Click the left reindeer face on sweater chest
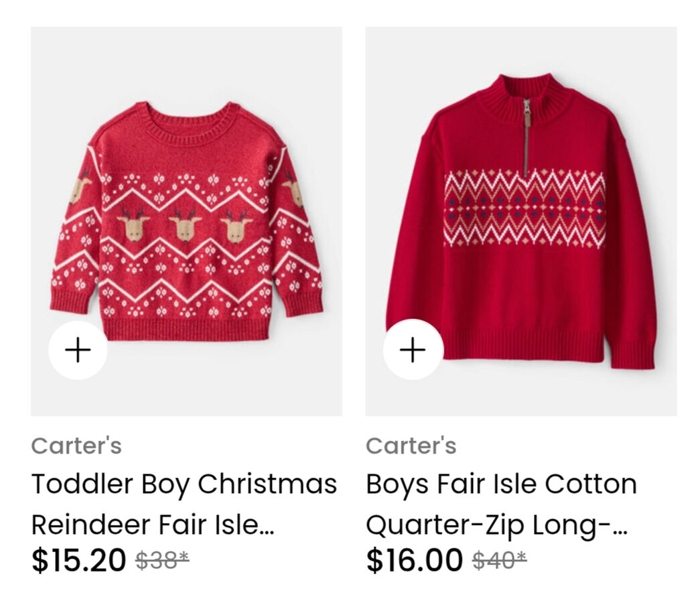Screen dimensions: 700x603 133,226
